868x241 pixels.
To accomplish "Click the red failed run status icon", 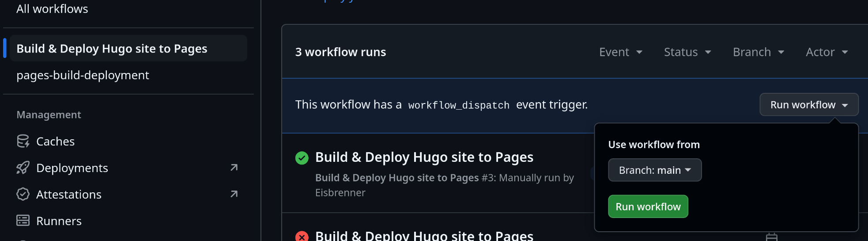I will [x=302, y=236].
